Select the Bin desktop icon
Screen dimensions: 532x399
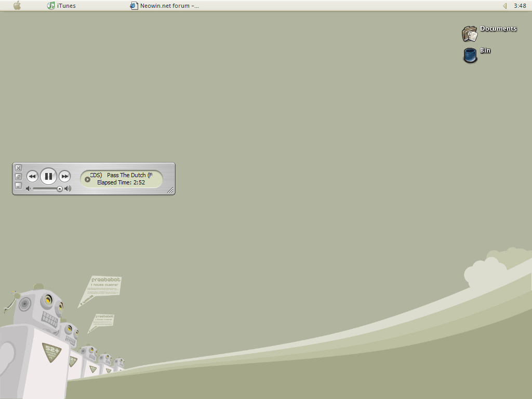477,55
